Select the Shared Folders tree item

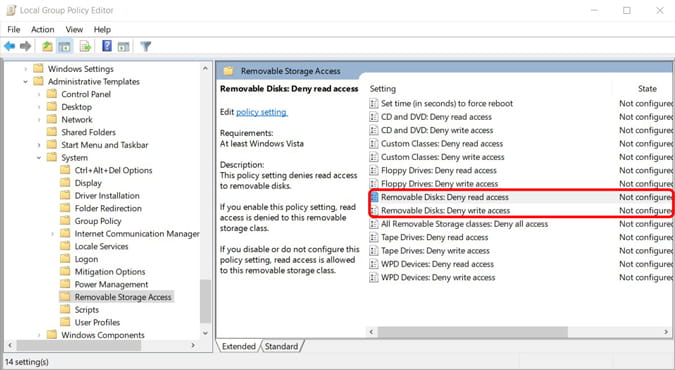point(88,132)
